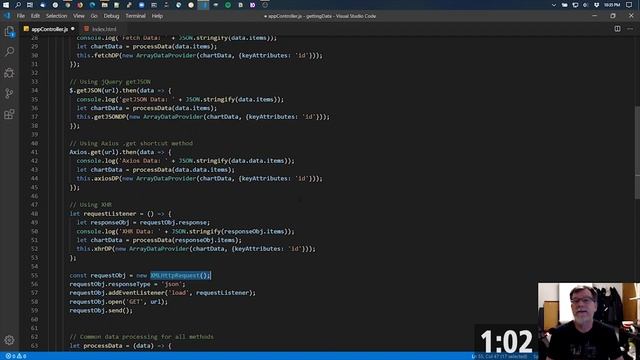Image resolution: width=640 pixels, height=360 pixels.
Task: Open the Edit menu
Action: point(35,16)
